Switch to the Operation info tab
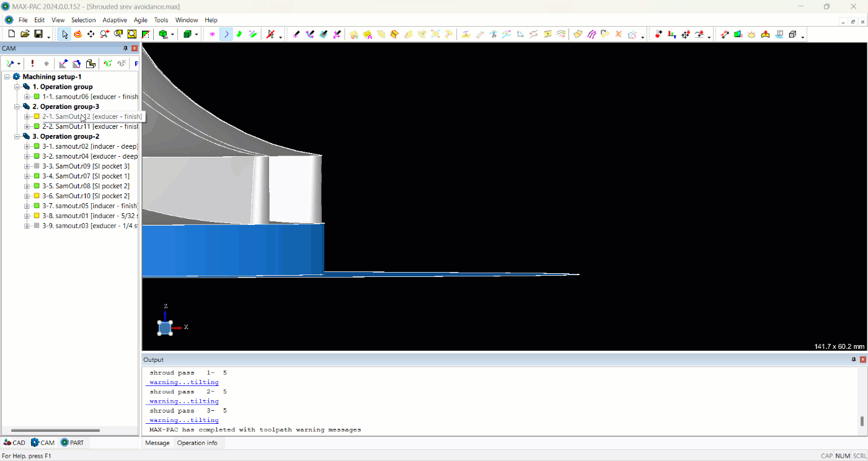Screen dimensions: 868x461 [x=197, y=443]
